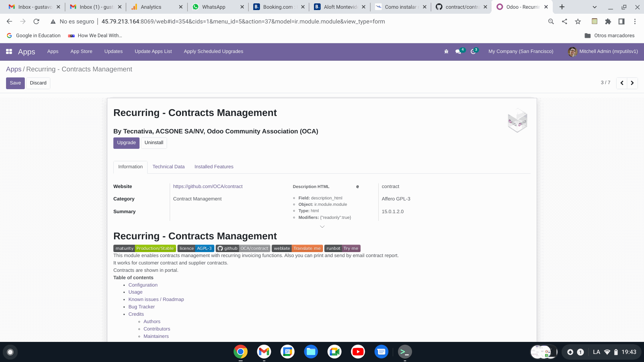Jump to Contributors section link
This screenshot has height=362, width=644.
click(157, 329)
